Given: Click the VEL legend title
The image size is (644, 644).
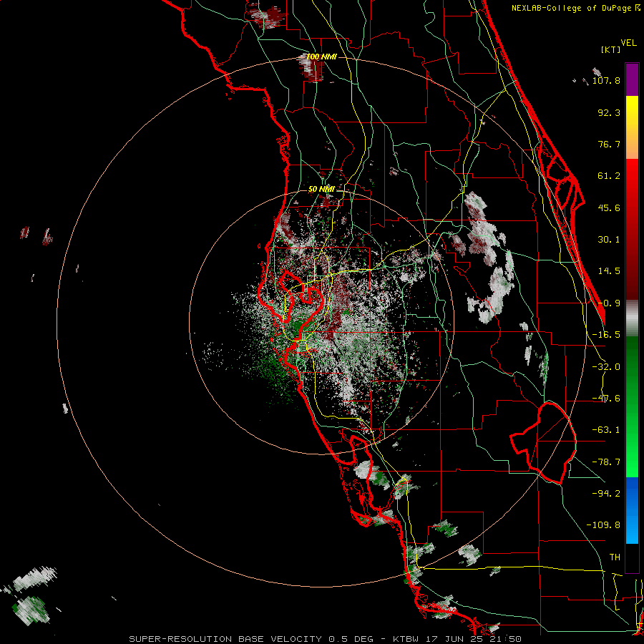Looking at the screenshot, I should [629, 43].
